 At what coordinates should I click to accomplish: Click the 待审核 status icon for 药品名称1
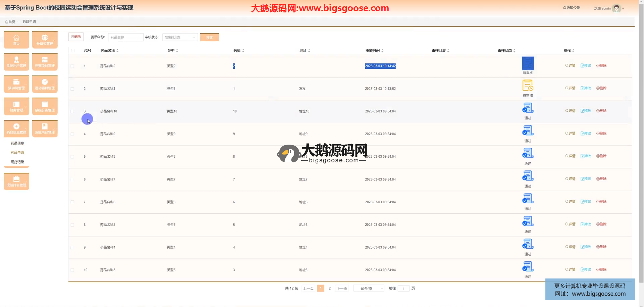(x=528, y=86)
